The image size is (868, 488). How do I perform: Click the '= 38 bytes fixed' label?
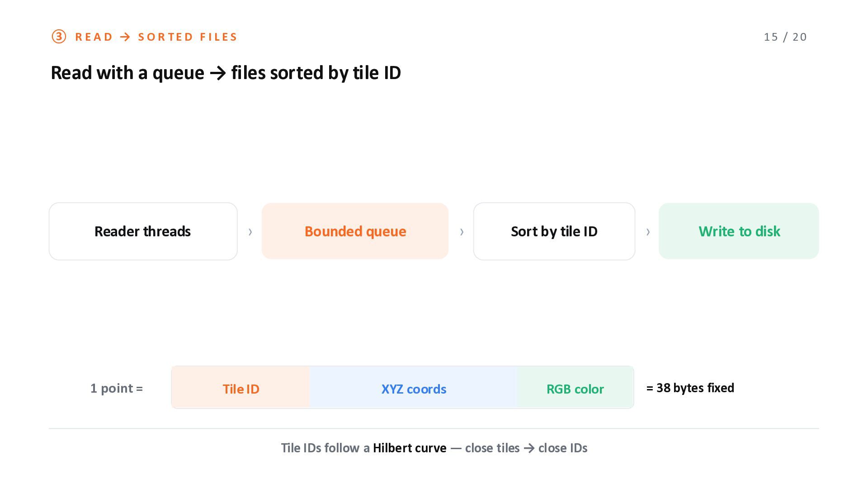(x=690, y=388)
